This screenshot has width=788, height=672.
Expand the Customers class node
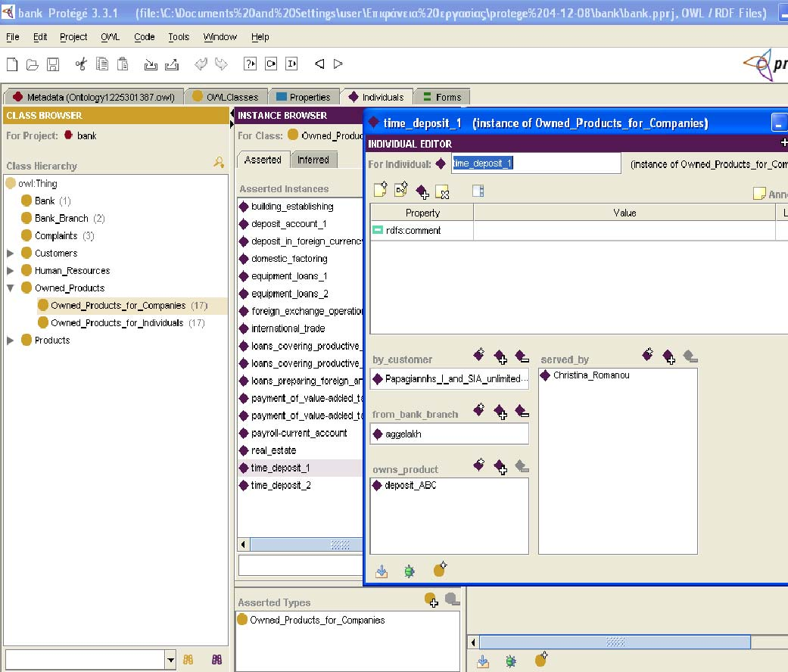(x=10, y=253)
